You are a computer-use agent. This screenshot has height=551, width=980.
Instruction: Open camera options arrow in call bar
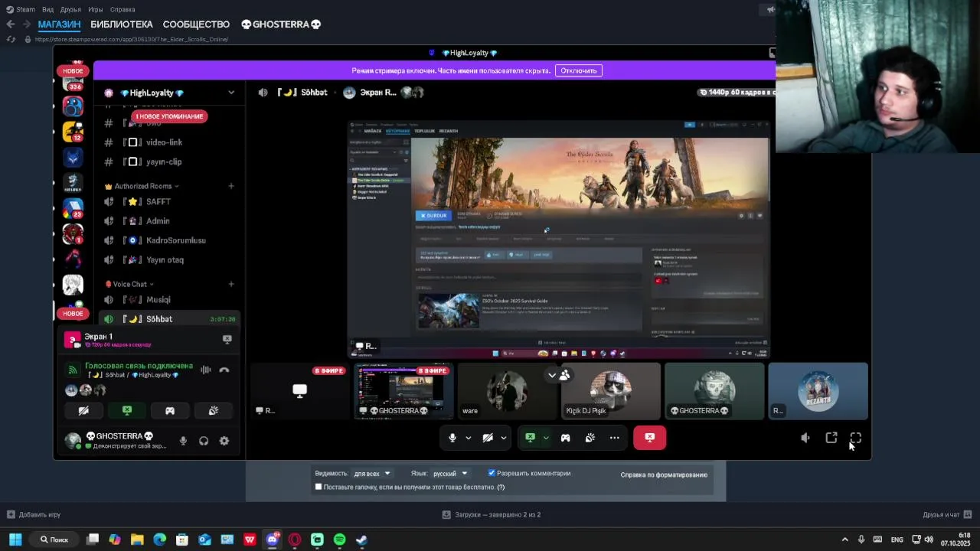click(x=503, y=438)
